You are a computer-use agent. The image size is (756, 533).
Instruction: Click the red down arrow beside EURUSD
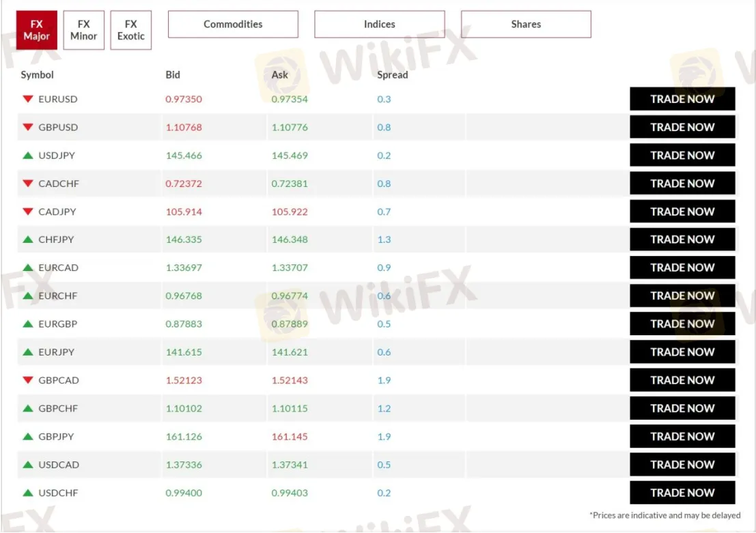tap(28, 99)
